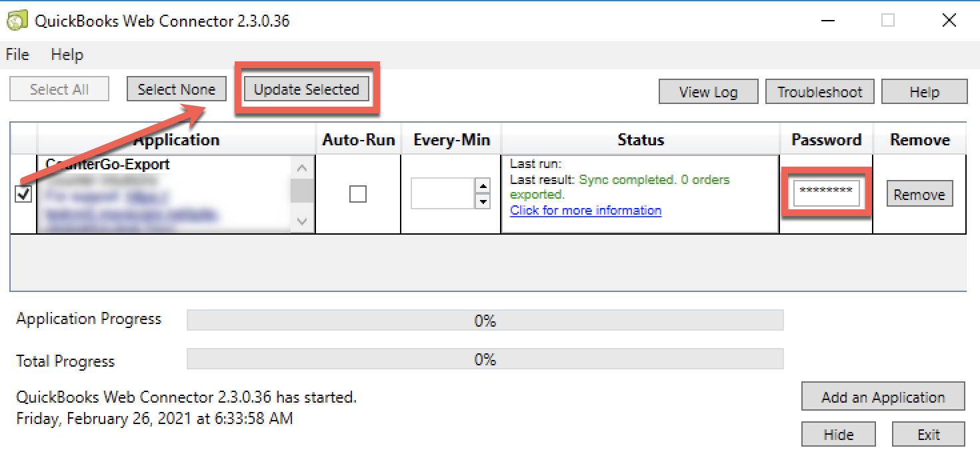Enable Auto-Run for CounterGo-Export
Image resolution: width=980 pixels, height=452 pixels.
(357, 193)
